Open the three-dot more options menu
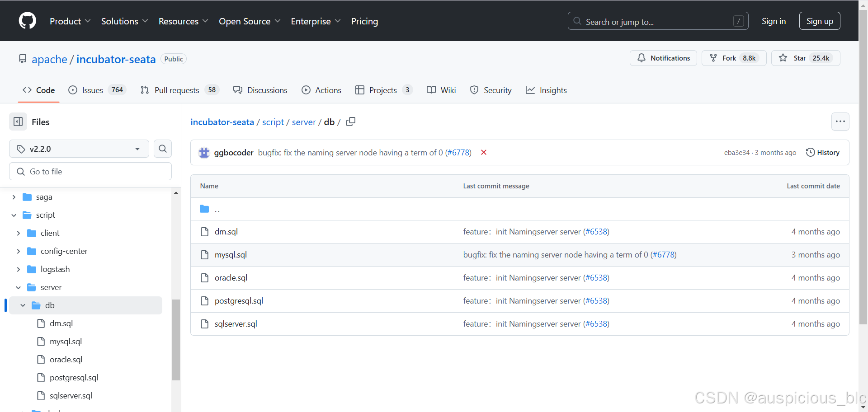The height and width of the screenshot is (412, 868). click(x=840, y=122)
